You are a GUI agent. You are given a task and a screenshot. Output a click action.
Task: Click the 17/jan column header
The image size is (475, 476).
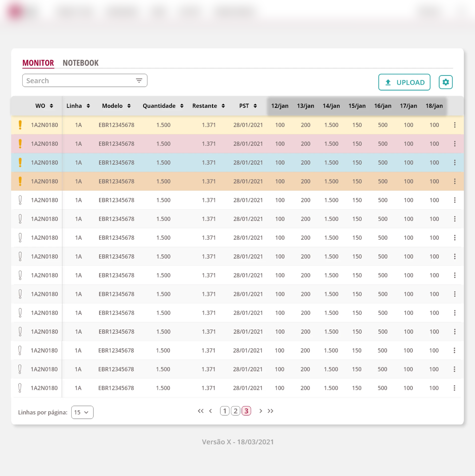[x=409, y=106]
